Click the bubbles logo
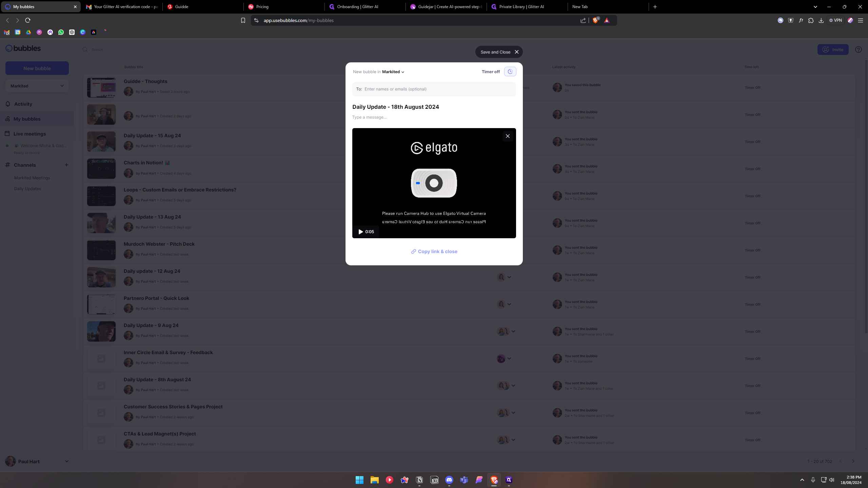The height and width of the screenshot is (488, 868). [23, 48]
